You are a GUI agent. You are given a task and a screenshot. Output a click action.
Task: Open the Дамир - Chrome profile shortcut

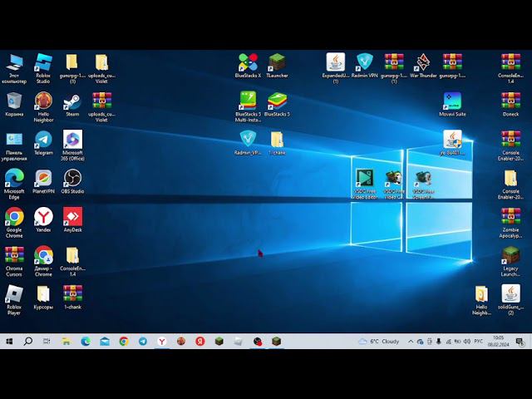click(x=43, y=261)
